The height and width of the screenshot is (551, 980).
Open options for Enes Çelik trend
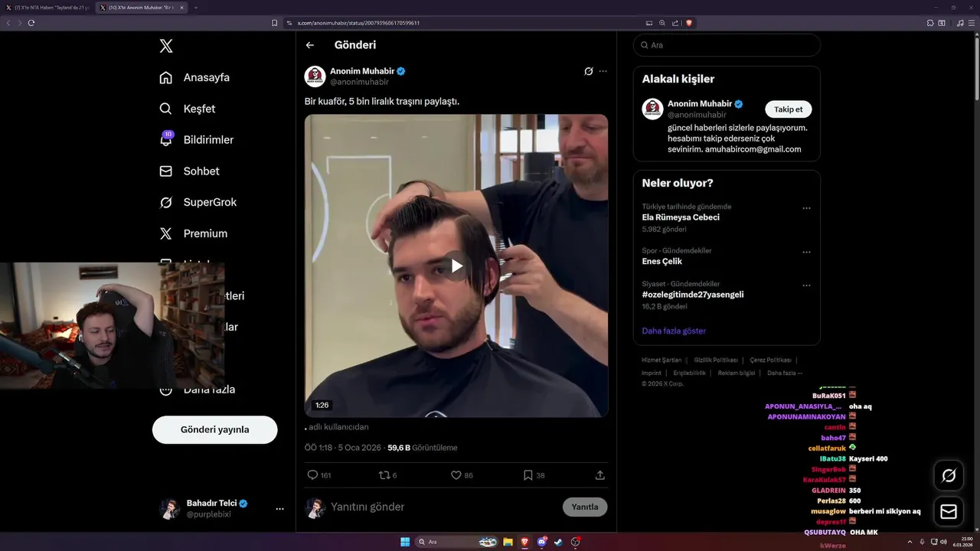click(x=806, y=252)
